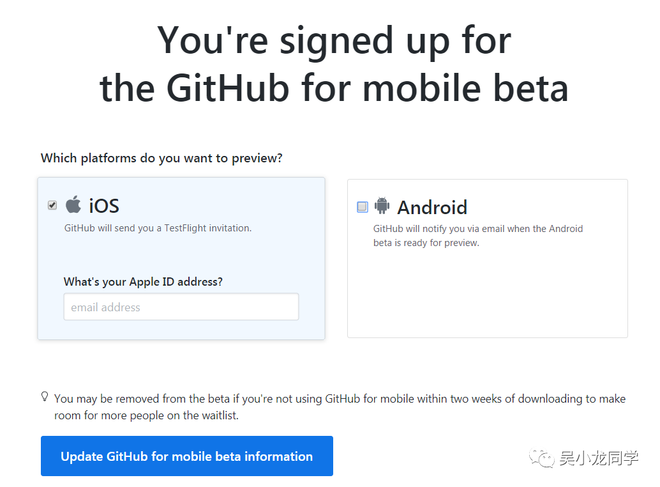The height and width of the screenshot is (487, 660).
Task: Click the 吴小龙同学 watermark text
Action: [x=600, y=457]
